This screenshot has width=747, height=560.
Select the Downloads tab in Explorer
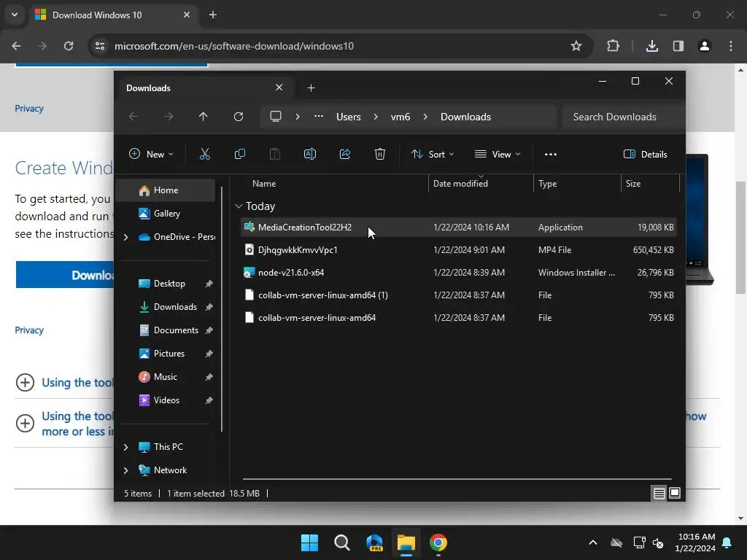205,88
